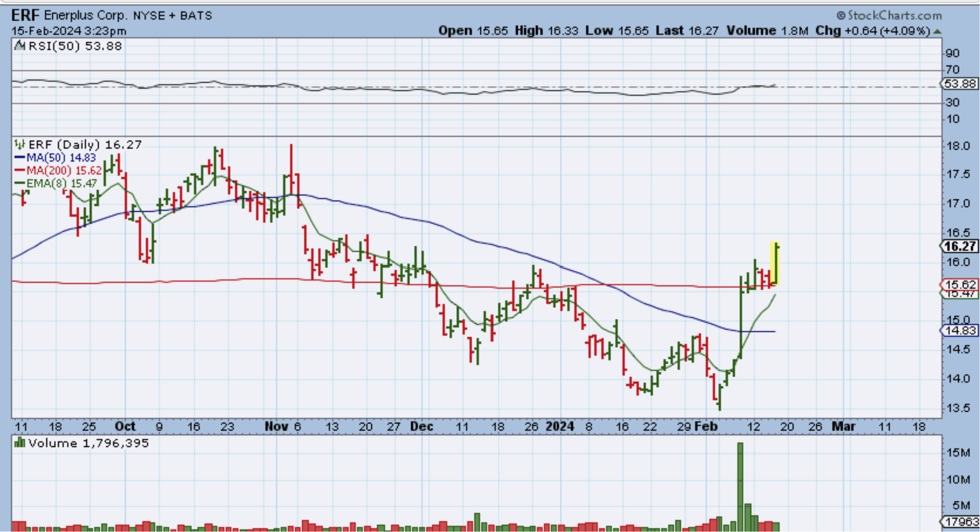Select the 16.27 last price tag

(x=960, y=246)
